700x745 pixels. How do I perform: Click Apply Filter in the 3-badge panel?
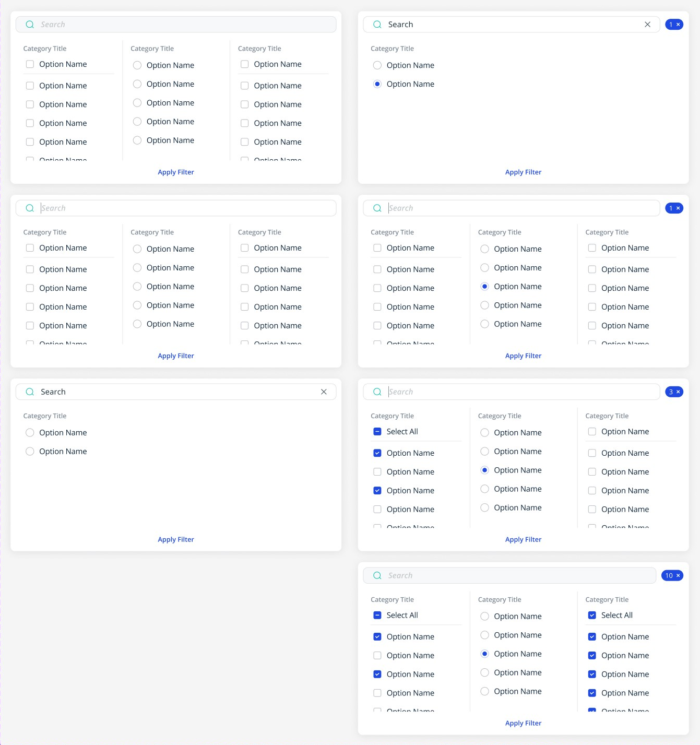[x=523, y=539]
